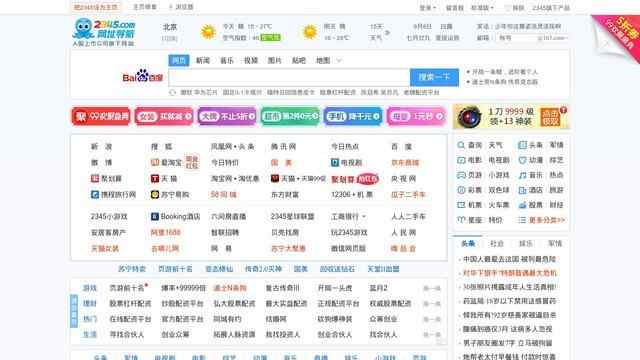The width and height of the screenshot is (640, 360).
Task: Click the red 99欢聚盛典 promo button
Action: pyautogui.click(x=101, y=116)
